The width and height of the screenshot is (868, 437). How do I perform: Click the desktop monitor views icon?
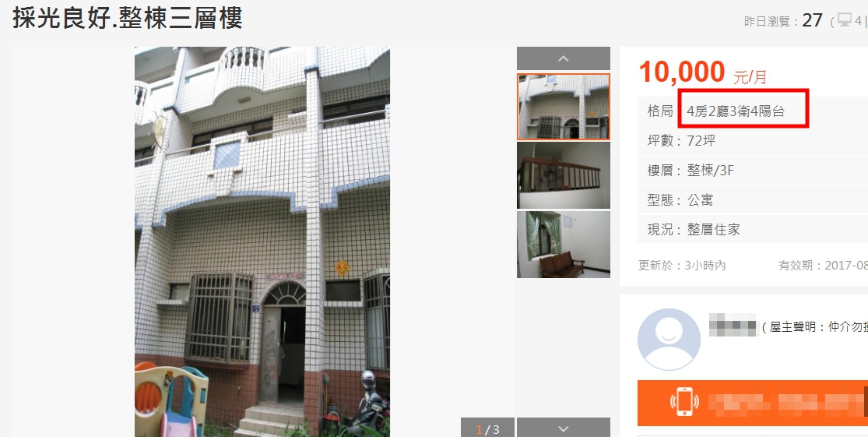coord(844,20)
